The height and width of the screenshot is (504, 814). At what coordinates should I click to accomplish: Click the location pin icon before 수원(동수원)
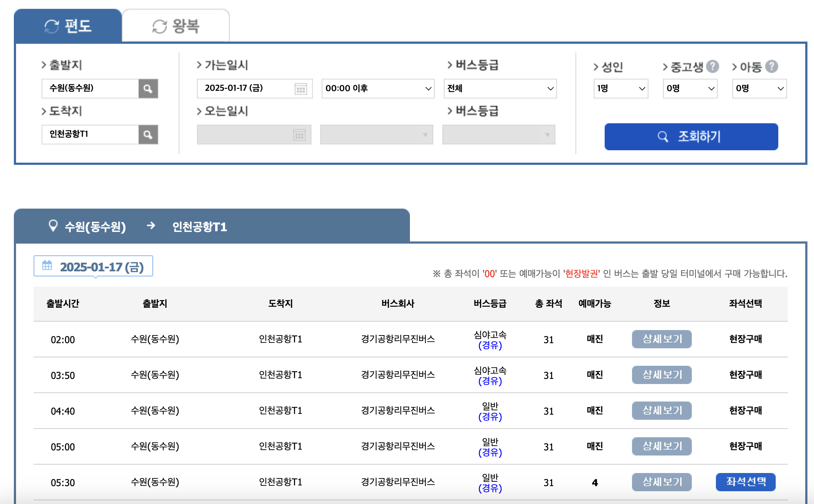(x=54, y=226)
